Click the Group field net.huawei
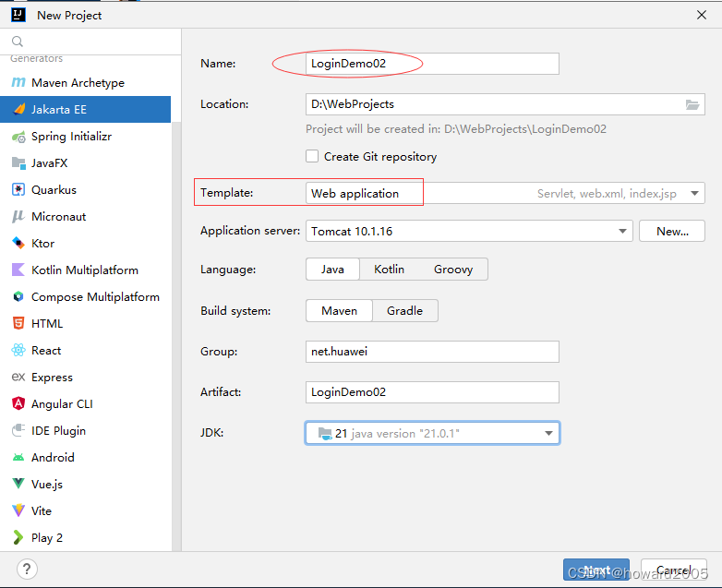Screen dimensions: 722x588 [432, 352]
